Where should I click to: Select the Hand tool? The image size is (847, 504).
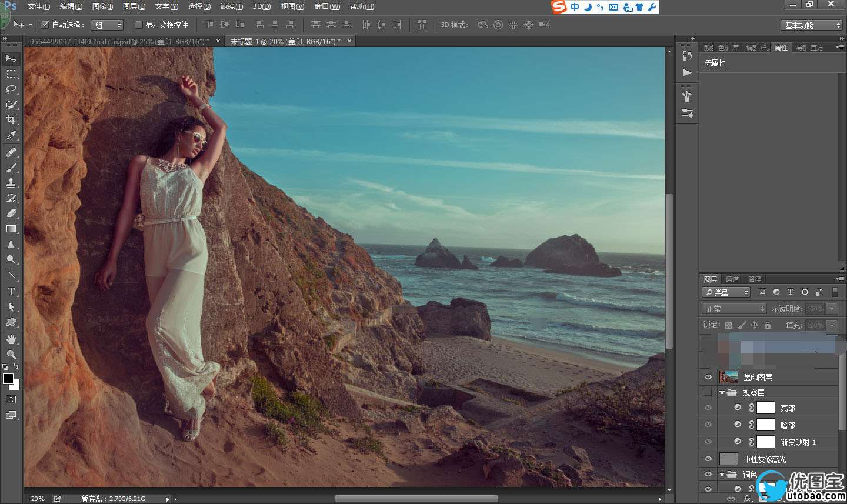click(x=11, y=339)
